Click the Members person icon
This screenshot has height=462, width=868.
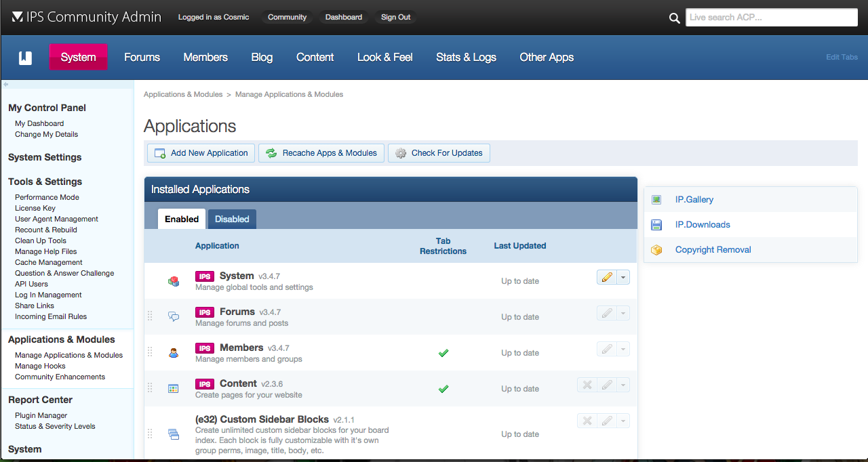[174, 352]
